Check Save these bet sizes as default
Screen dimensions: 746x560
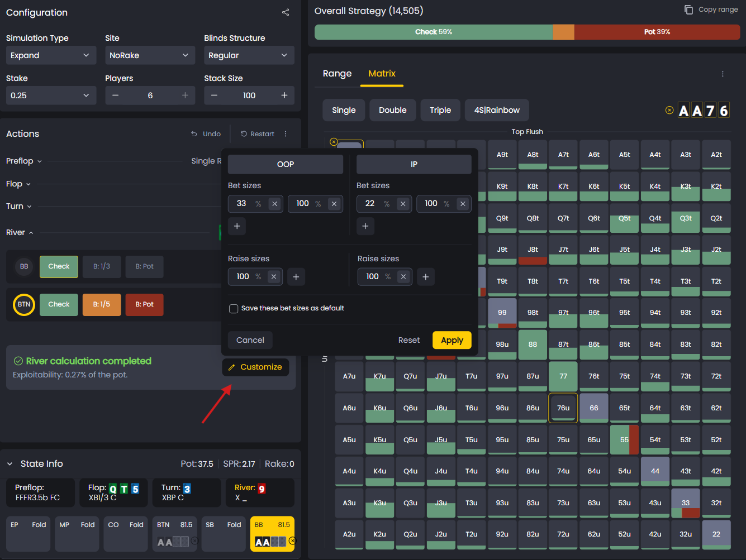[233, 308]
